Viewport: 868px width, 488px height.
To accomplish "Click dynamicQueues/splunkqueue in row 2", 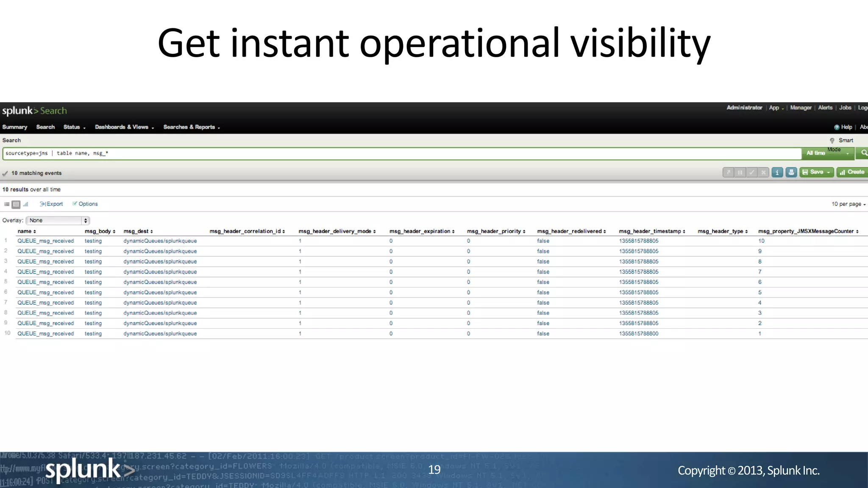I will pyautogui.click(x=160, y=251).
